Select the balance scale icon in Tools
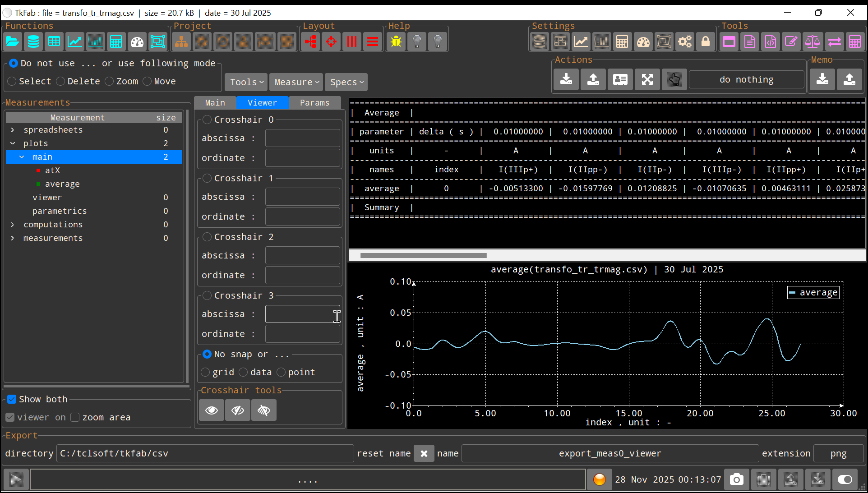868x493 pixels. pos(813,41)
